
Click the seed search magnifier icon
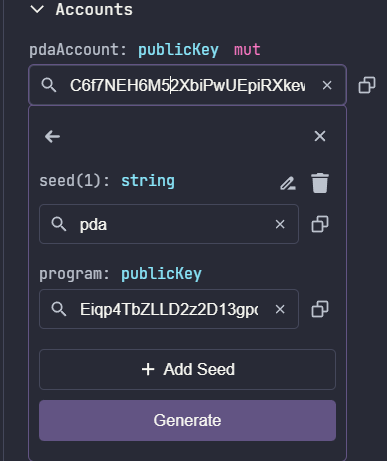pos(59,224)
